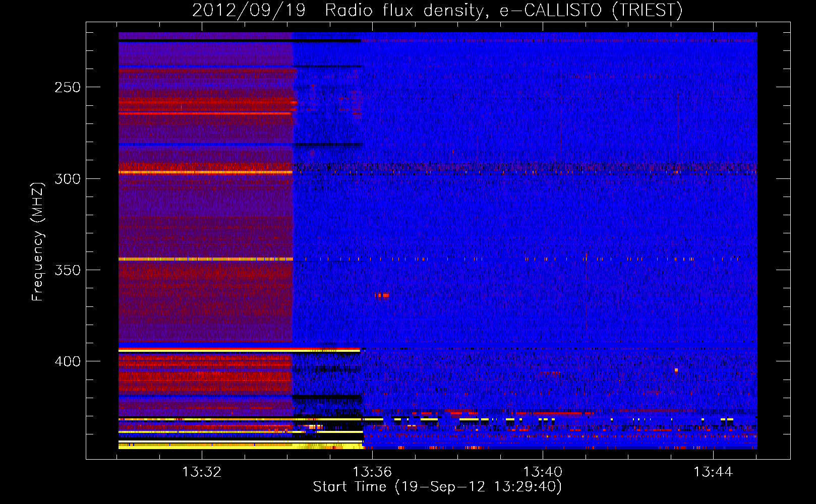This screenshot has height=504, width=816.
Task: Click the 13:40 time tick label
Action: click(543, 472)
